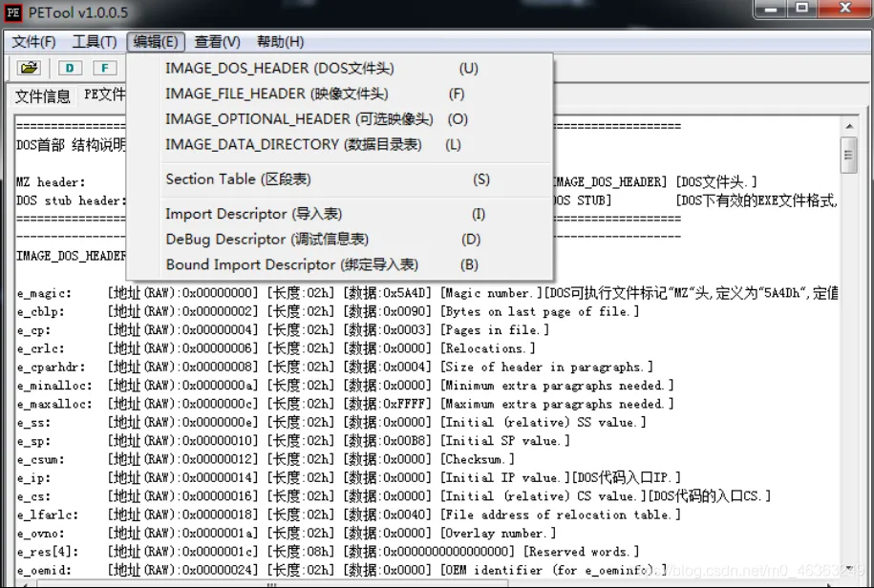The width and height of the screenshot is (874, 588).
Task: Click the [Reserved words.] description text
Action: tap(581, 552)
